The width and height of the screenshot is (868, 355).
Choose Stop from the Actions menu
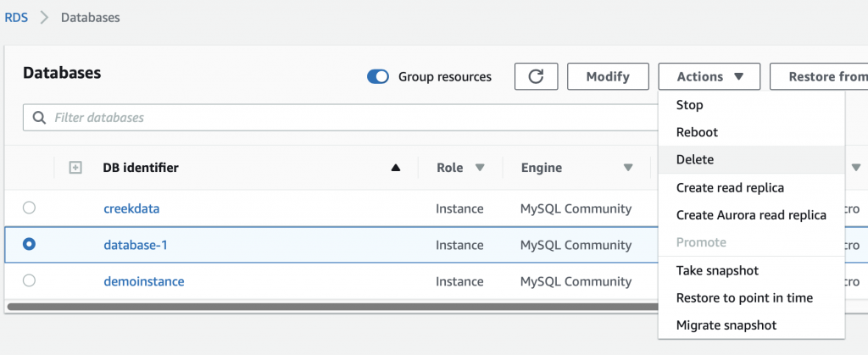pyautogui.click(x=751, y=105)
